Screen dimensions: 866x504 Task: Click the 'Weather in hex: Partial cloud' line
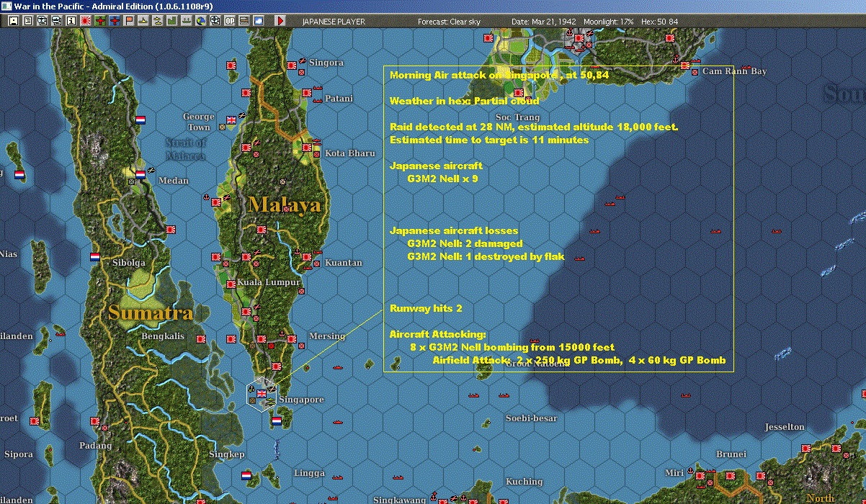click(464, 101)
